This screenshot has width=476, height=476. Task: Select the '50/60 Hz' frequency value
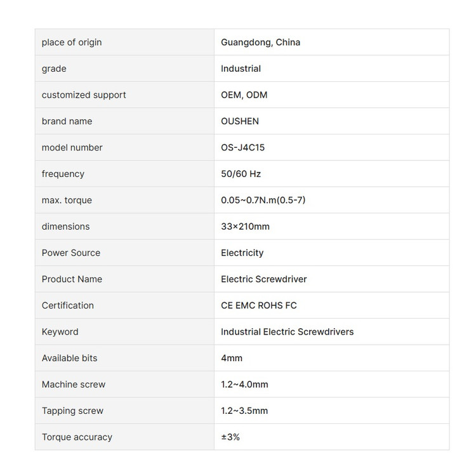pyautogui.click(x=241, y=174)
